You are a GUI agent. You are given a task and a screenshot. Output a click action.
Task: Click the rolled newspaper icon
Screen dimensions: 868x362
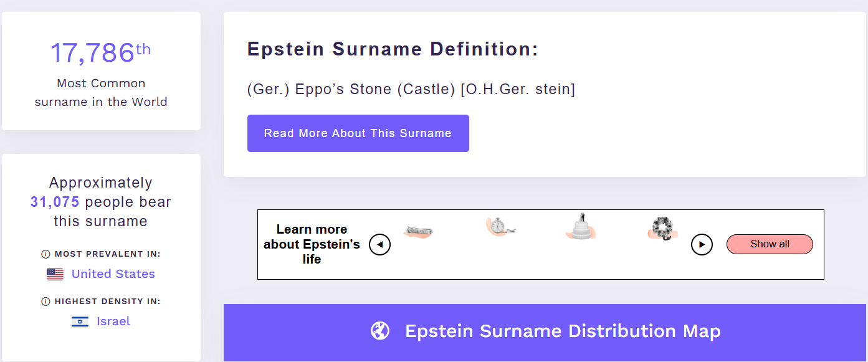click(417, 232)
